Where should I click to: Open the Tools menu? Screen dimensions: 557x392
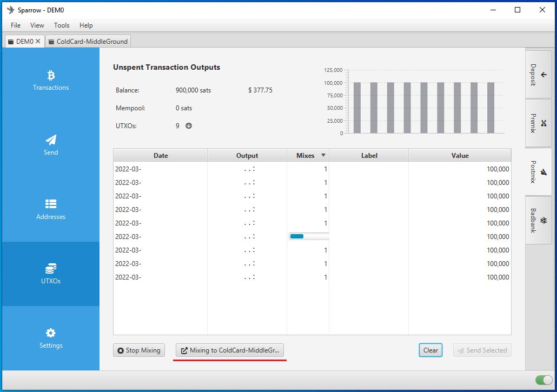tap(62, 25)
